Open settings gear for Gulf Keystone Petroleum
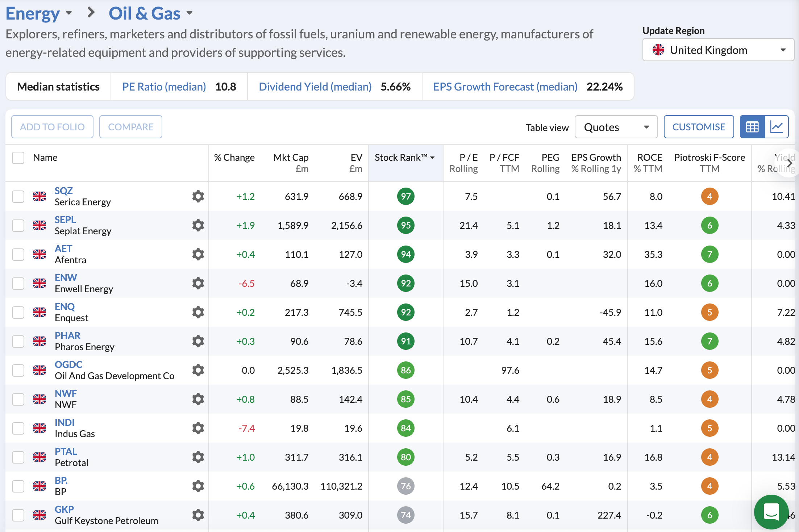Screen dimensions: 799x532 pos(198,515)
